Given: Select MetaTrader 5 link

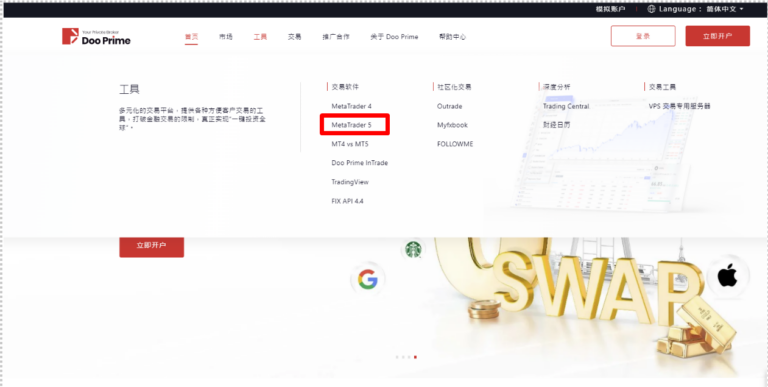Looking at the screenshot, I should click(352, 125).
